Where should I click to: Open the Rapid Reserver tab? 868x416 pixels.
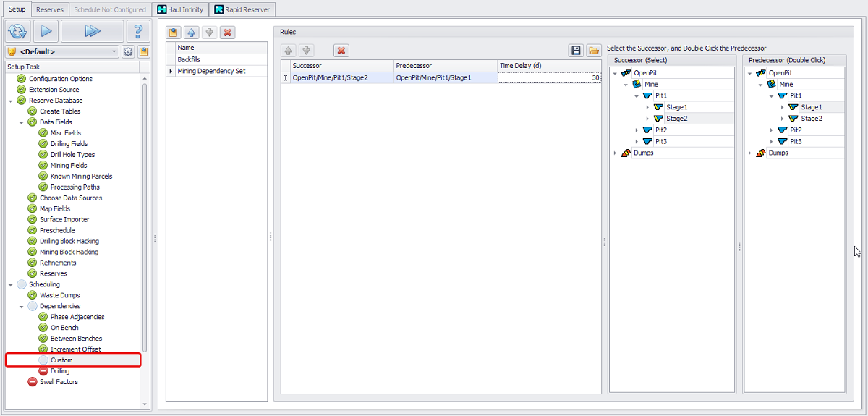click(242, 9)
